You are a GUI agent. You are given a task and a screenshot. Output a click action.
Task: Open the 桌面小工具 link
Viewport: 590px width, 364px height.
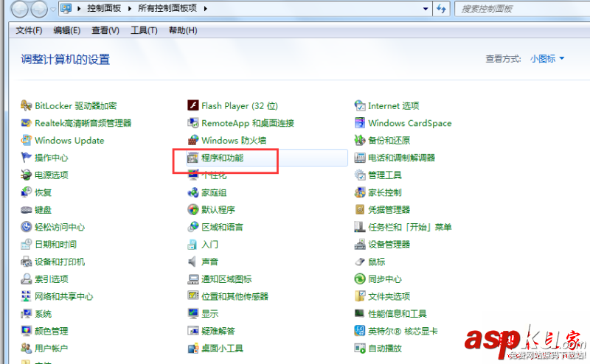click(x=223, y=349)
